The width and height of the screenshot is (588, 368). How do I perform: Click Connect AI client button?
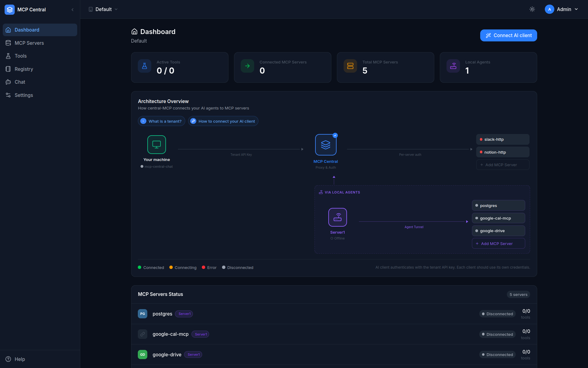point(508,35)
